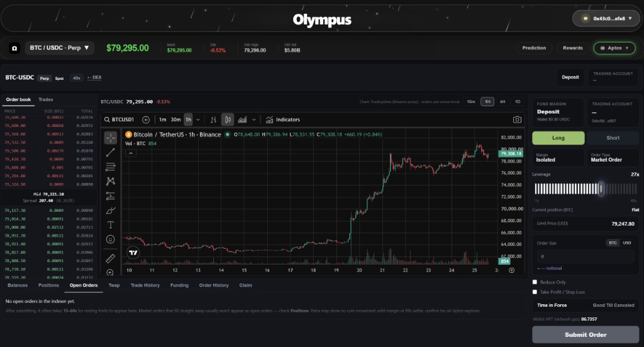The width and height of the screenshot is (644, 347).
Task: Open chart time axis settings gear
Action: [x=511, y=270]
